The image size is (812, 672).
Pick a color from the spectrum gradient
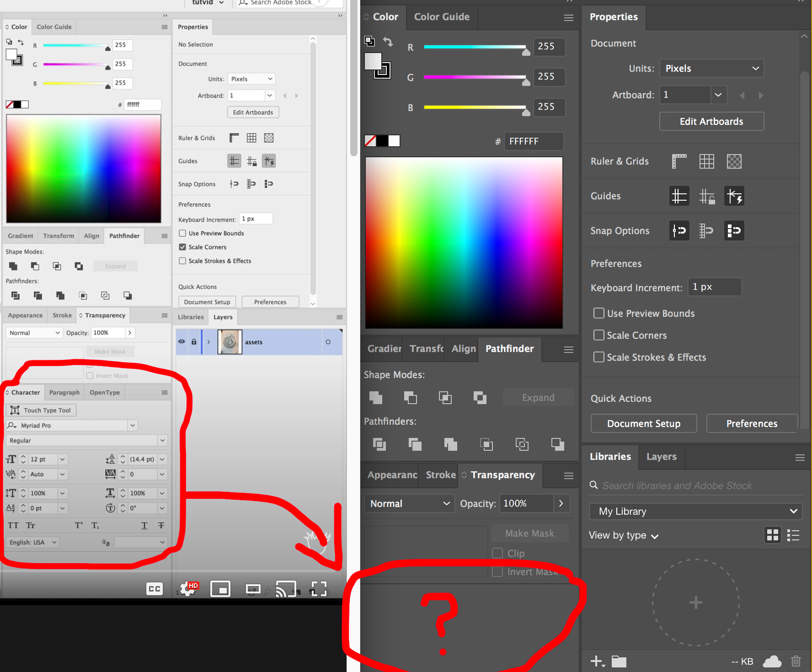pos(464,242)
